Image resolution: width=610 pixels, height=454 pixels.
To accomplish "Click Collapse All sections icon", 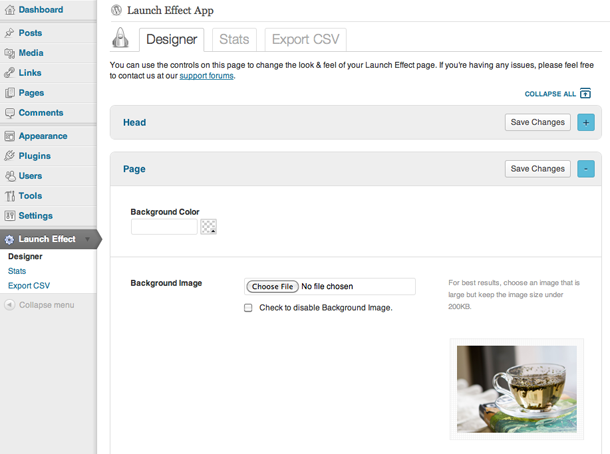I will pyautogui.click(x=585, y=93).
